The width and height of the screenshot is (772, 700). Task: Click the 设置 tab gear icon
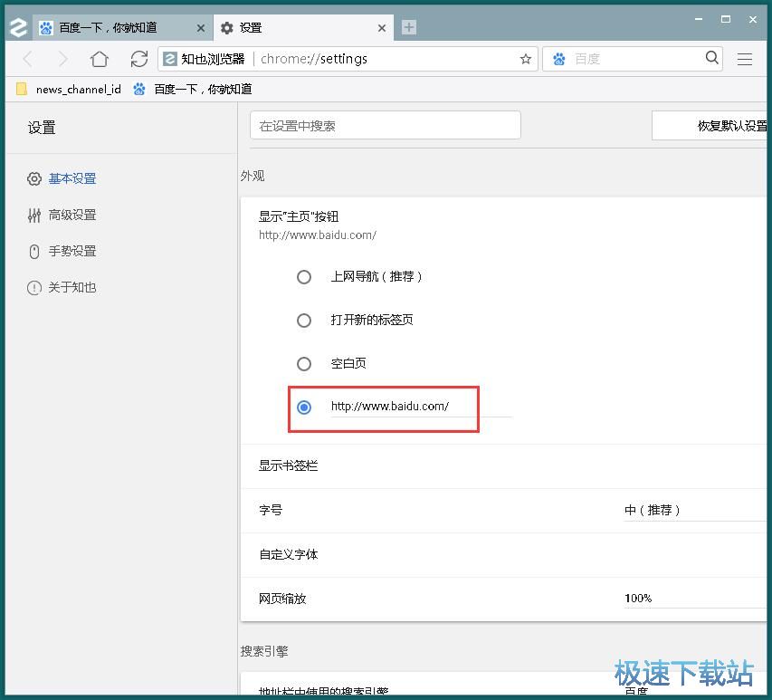226,28
